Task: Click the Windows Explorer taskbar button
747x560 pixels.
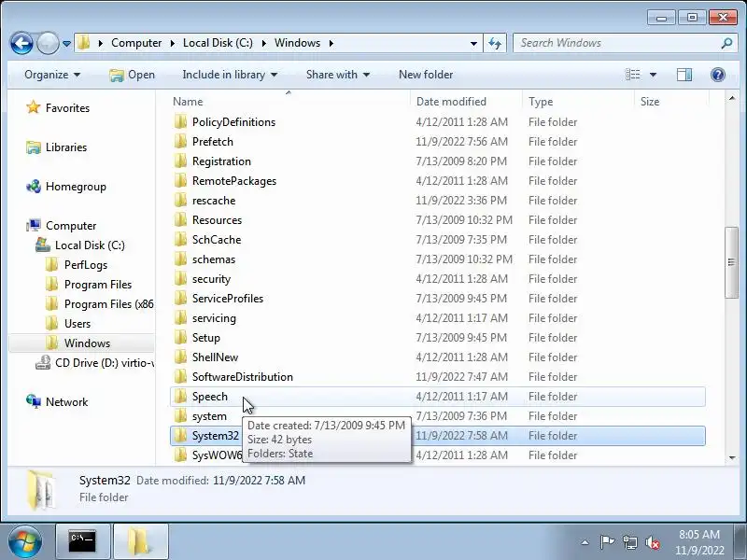Action: coord(141,542)
